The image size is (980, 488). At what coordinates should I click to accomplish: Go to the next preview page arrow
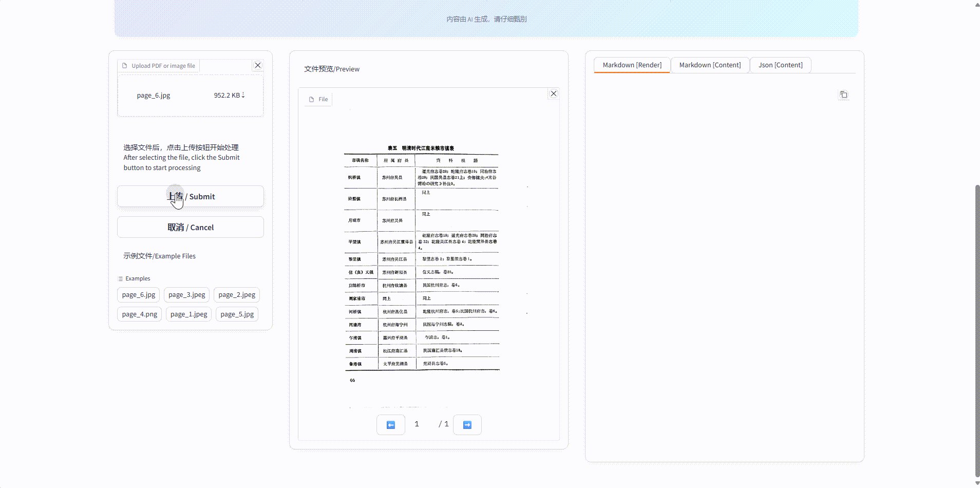(x=467, y=425)
